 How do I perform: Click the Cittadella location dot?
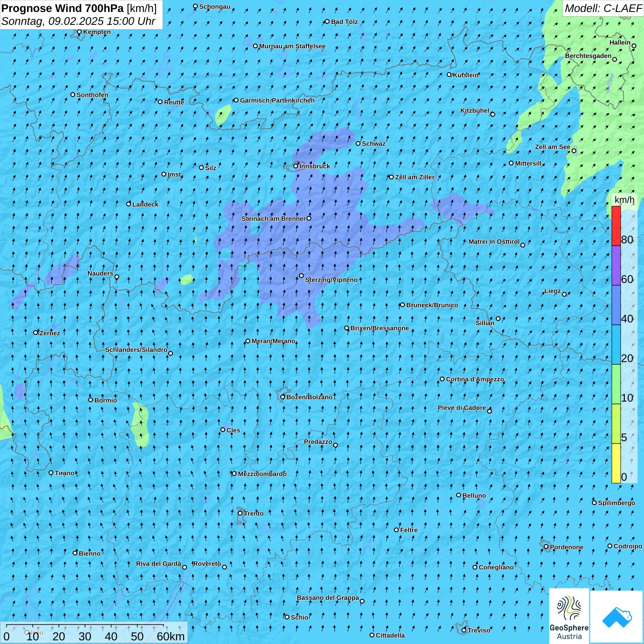[372, 635]
